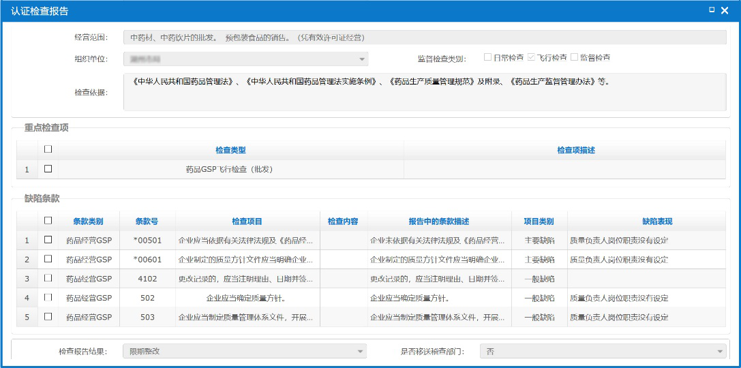Image resolution: width=741 pixels, height=368 pixels.
Task: Open the 是否移送稽查部门 dropdown
Action: pos(720,351)
